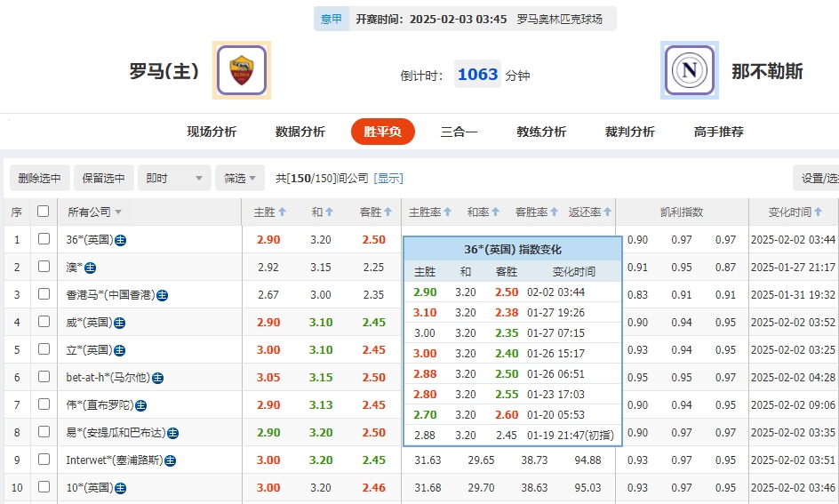Click the [显示] link

point(388,178)
